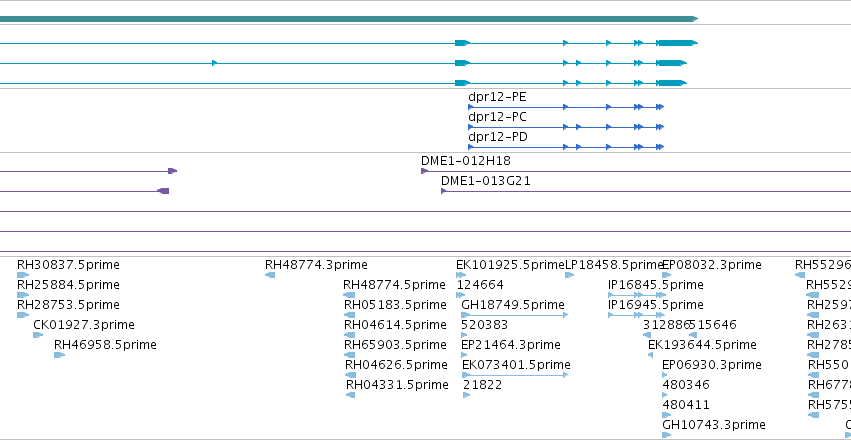
Task: Click the GH18749.5prime spliced EST feature
Action: point(515,315)
